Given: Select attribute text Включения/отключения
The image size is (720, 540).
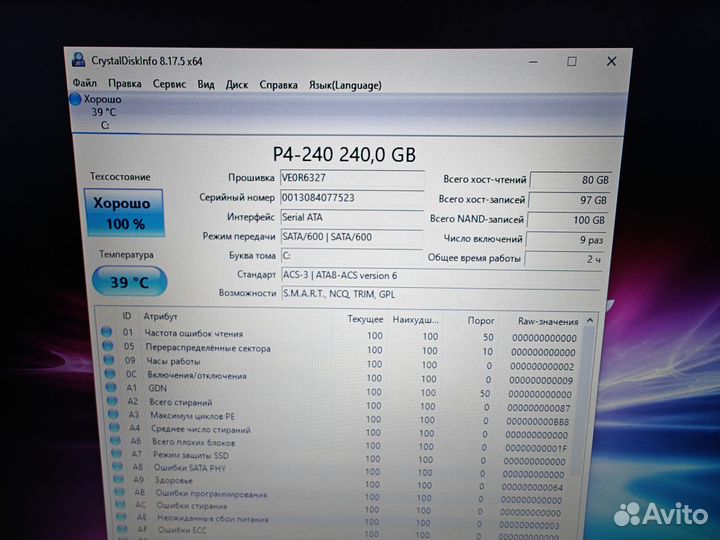Looking at the screenshot, I should coord(197,375).
